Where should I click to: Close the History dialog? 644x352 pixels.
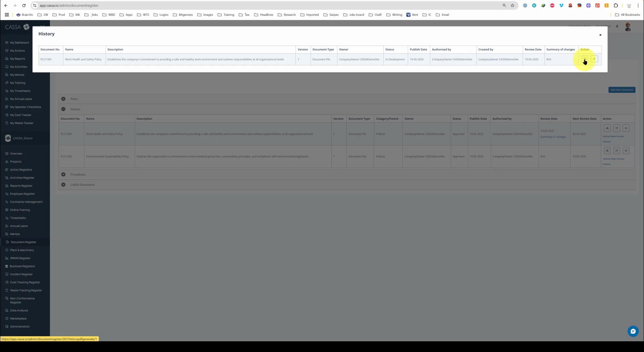[x=600, y=35]
